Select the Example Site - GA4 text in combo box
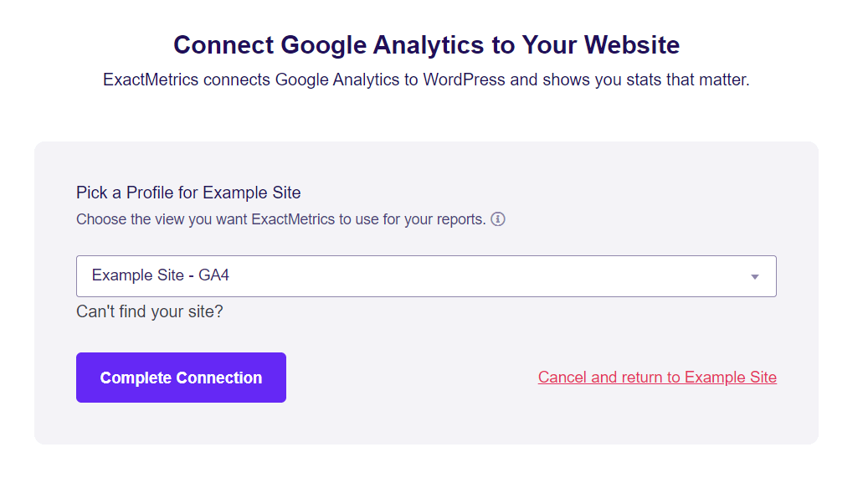868x478 pixels. (161, 275)
